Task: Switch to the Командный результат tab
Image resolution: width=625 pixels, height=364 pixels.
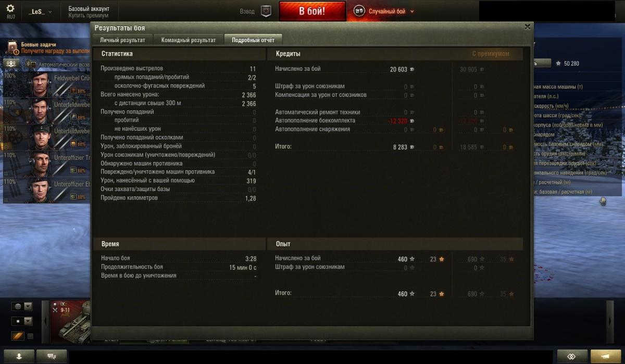Action: coord(189,40)
